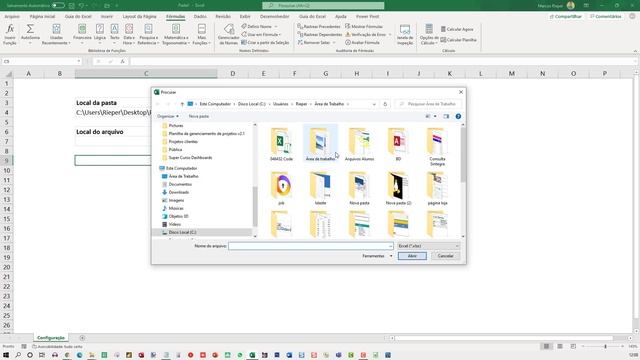Toggle the Salvamento Automático switch
The image size is (640, 360).
click(58, 6)
